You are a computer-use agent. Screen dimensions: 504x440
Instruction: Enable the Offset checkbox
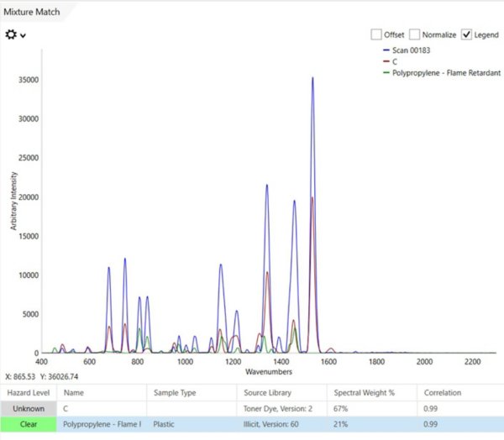376,34
